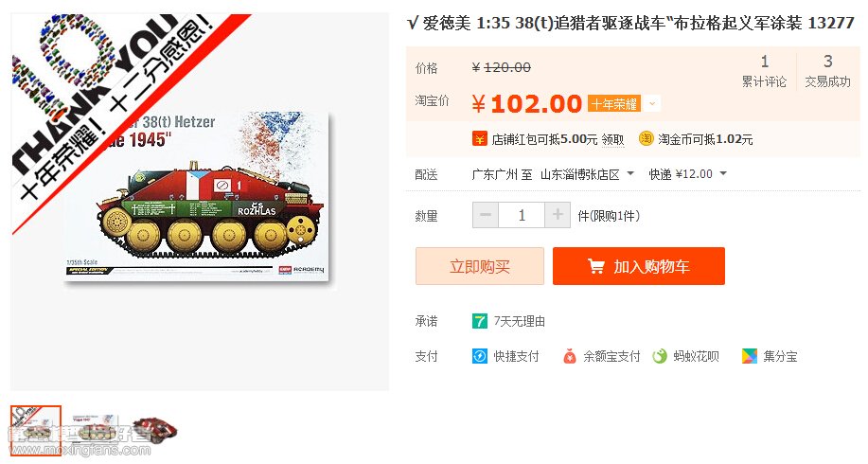The width and height of the screenshot is (868, 464).
Task: Decrease quantity with the minus button
Action: pyautogui.click(x=486, y=215)
